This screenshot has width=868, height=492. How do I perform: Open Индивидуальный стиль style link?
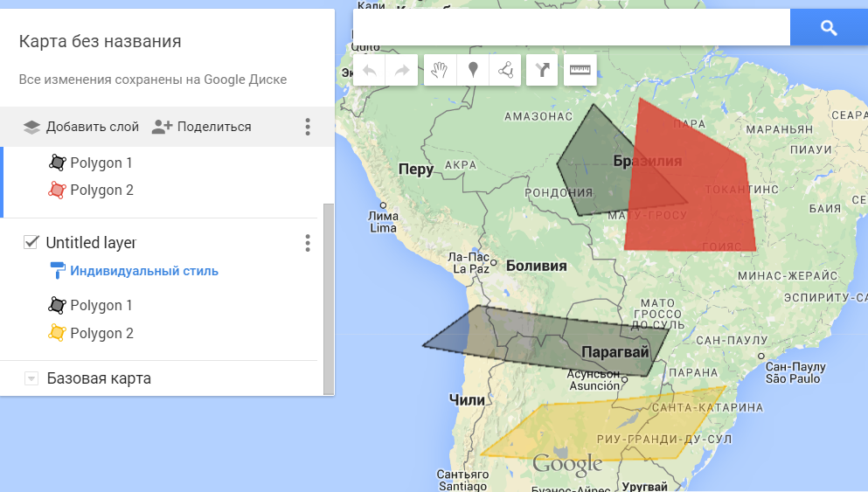(144, 271)
